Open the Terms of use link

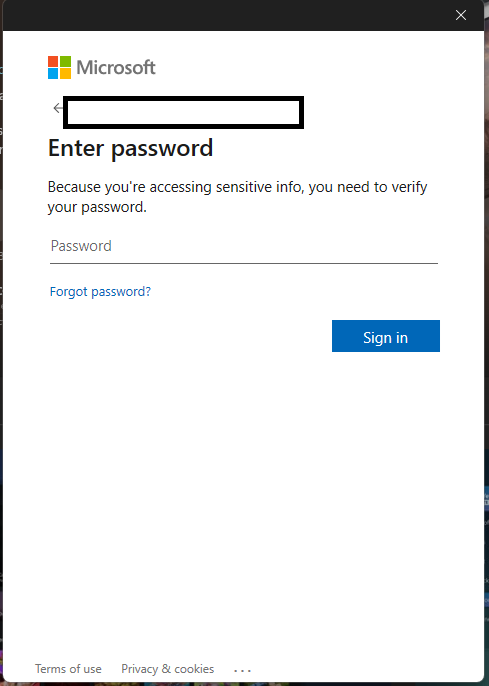pyautogui.click(x=68, y=669)
